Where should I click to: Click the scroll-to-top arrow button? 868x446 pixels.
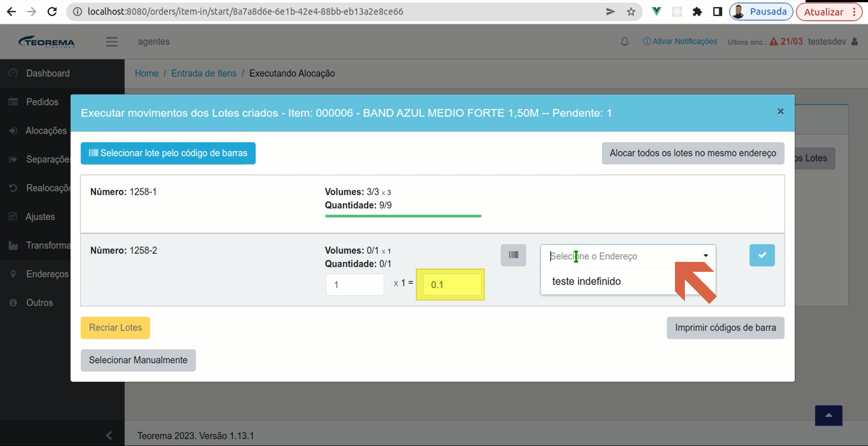[828, 415]
